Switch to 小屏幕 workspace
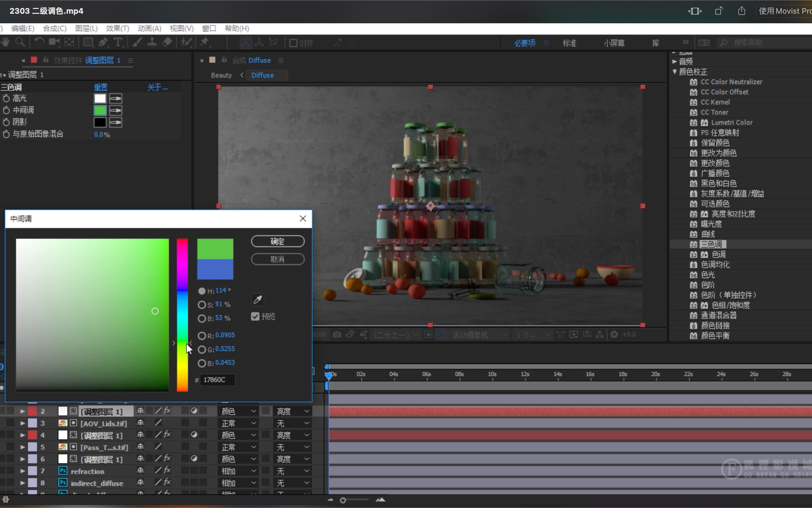Image resolution: width=812 pixels, height=508 pixels. coord(614,43)
